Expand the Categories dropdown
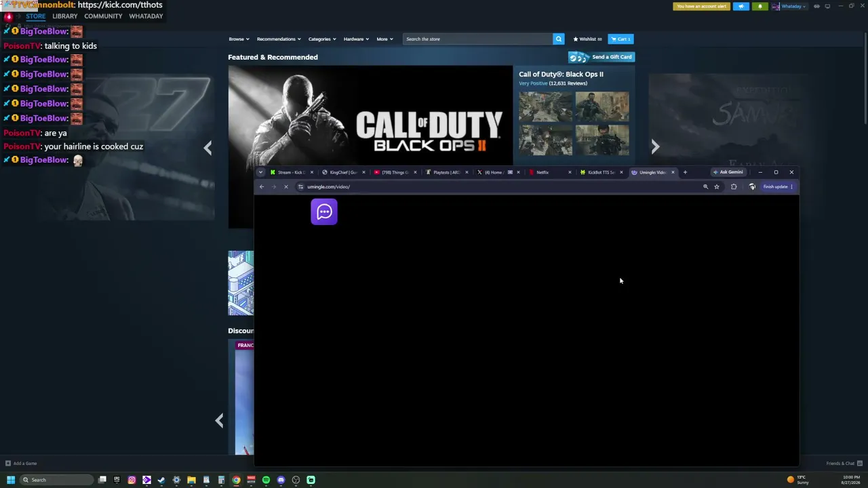868x488 pixels. [x=321, y=39]
